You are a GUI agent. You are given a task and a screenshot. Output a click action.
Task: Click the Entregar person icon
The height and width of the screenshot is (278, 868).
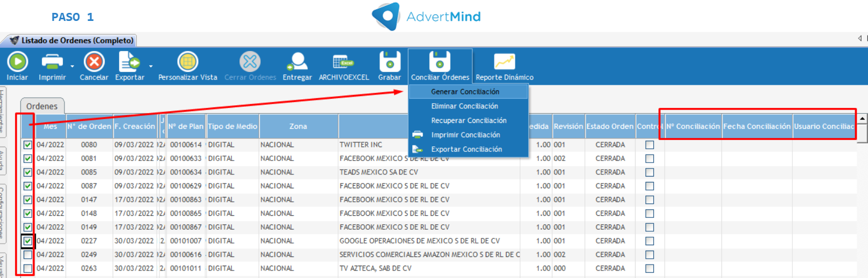coord(297,62)
